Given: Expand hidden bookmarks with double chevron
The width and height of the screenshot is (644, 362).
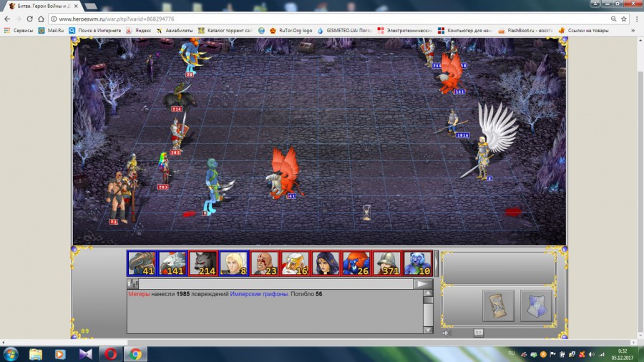Looking at the screenshot, I should [633, 30].
